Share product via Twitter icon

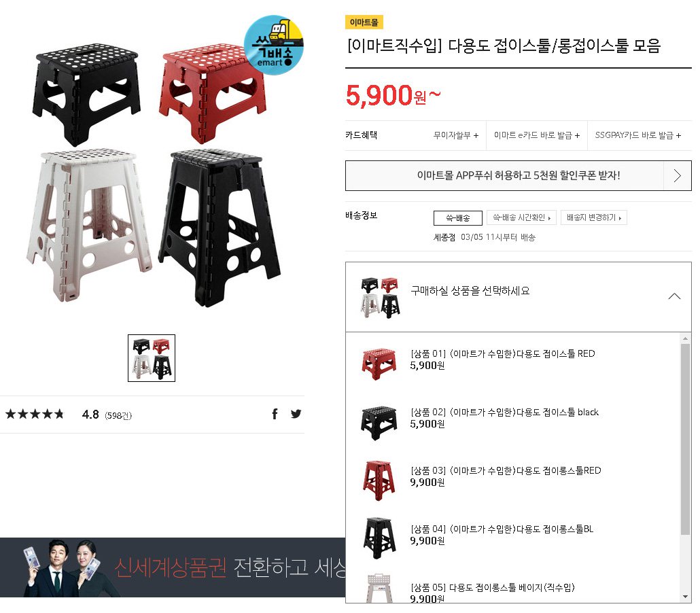coord(296,415)
